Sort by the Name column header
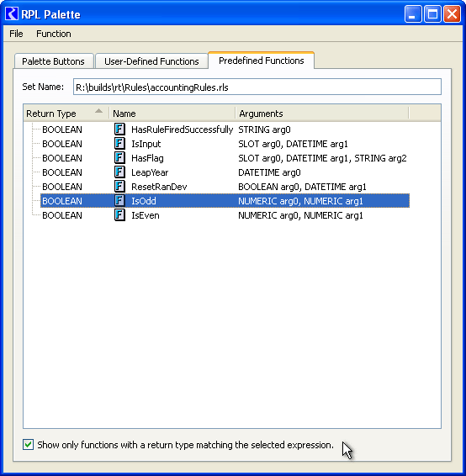 click(x=172, y=114)
